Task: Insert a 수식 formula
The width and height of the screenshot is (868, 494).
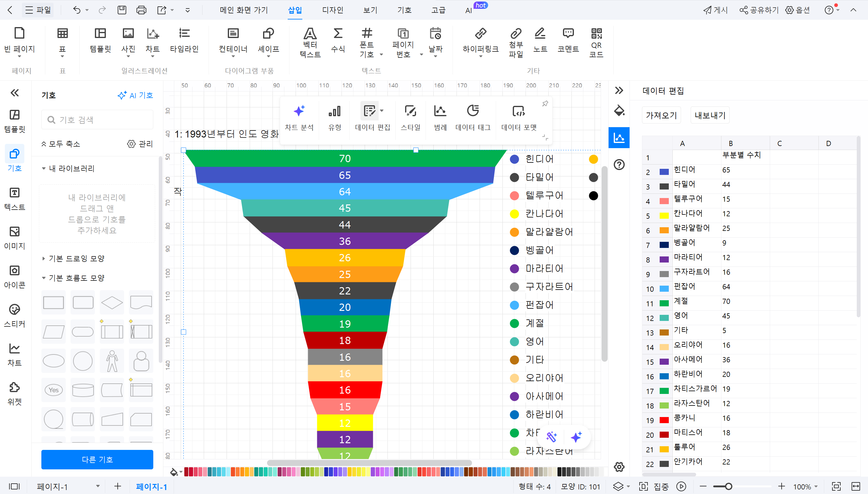Action: [338, 40]
